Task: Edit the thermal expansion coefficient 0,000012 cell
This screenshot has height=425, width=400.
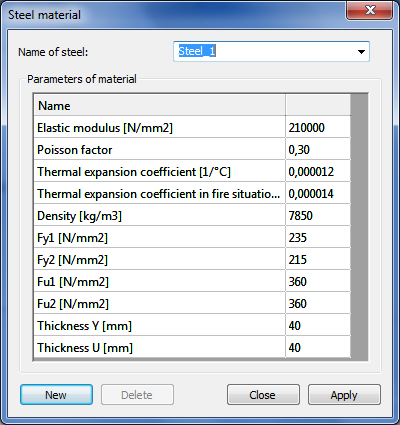Action: click(318, 172)
